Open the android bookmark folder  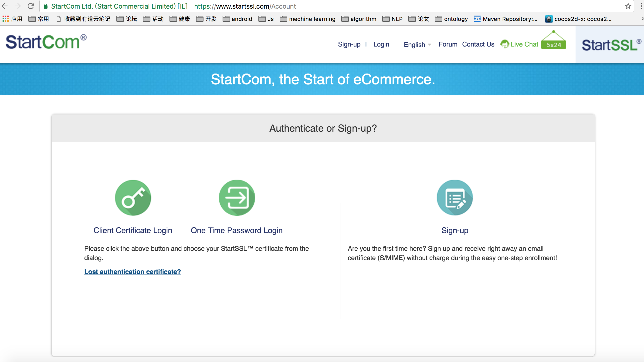pos(237,19)
